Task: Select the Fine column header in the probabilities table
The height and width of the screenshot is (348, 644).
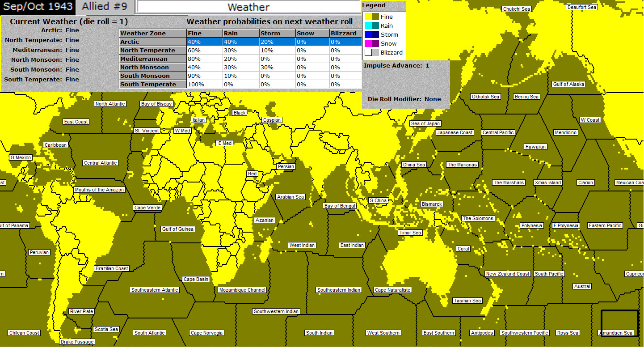Action: [x=205, y=33]
